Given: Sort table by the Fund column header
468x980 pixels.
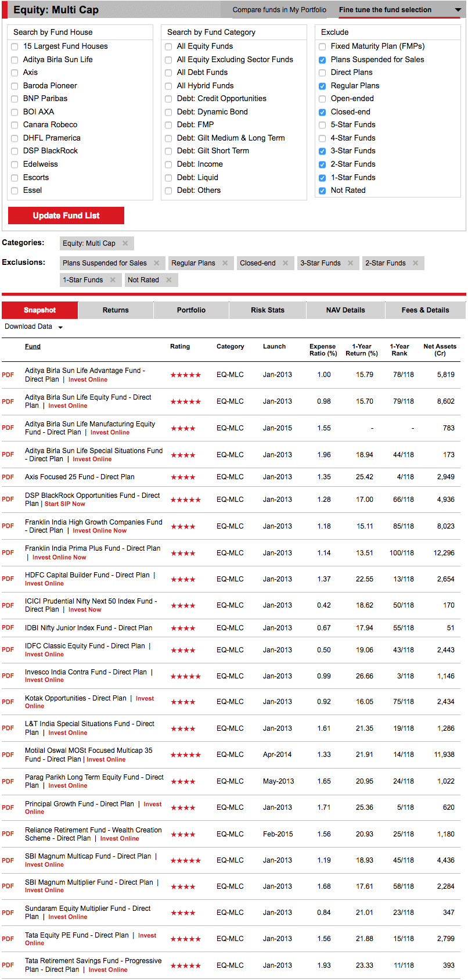Looking at the screenshot, I should (x=33, y=347).
